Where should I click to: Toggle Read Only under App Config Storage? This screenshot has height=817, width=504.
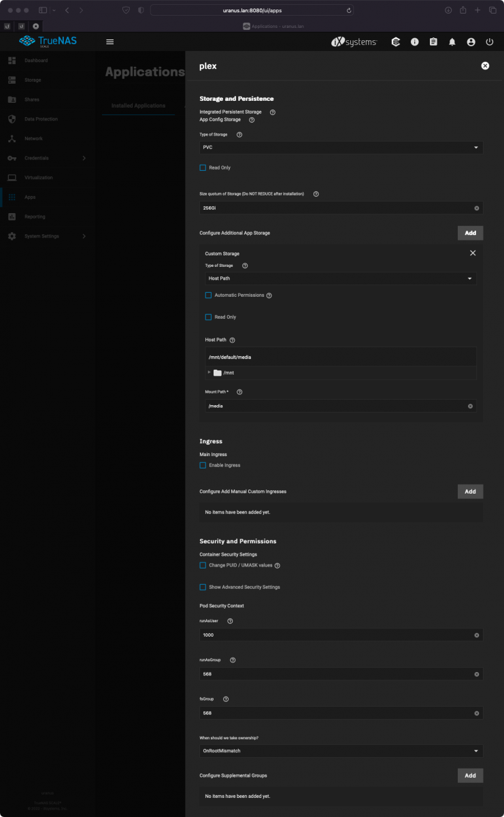(203, 167)
